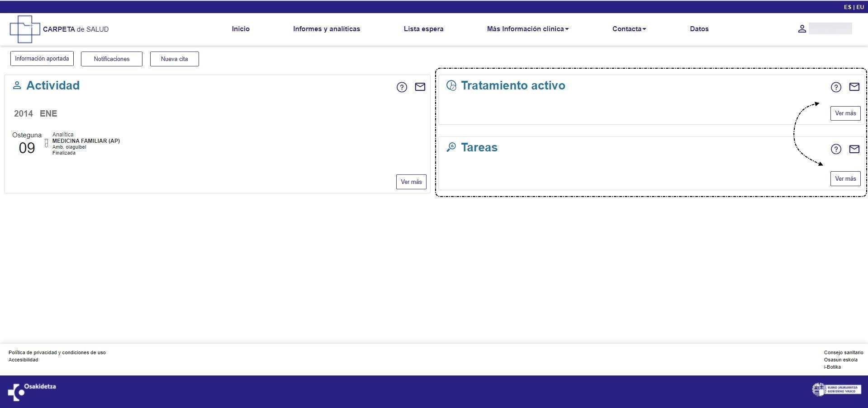Click Información aportada button

click(42, 59)
